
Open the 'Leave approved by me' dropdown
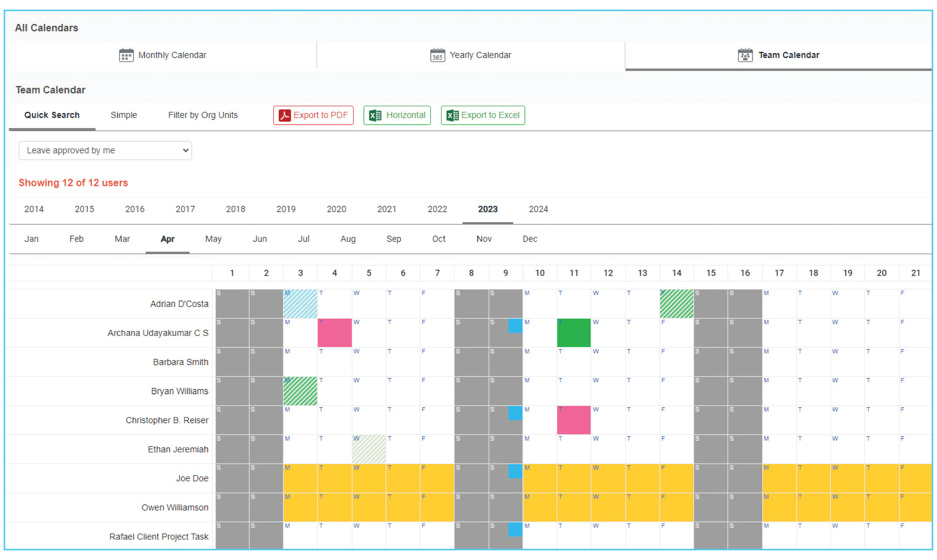(105, 150)
